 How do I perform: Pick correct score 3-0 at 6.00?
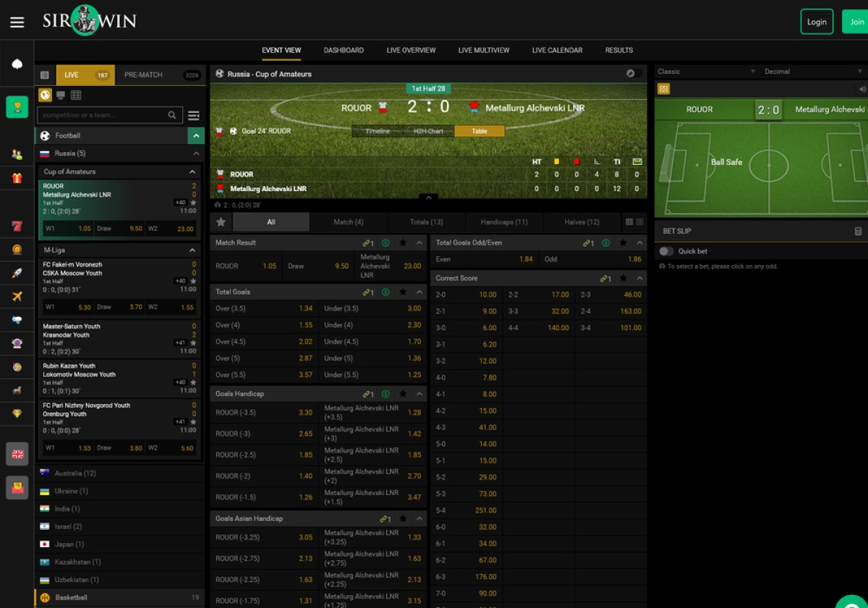coord(466,328)
